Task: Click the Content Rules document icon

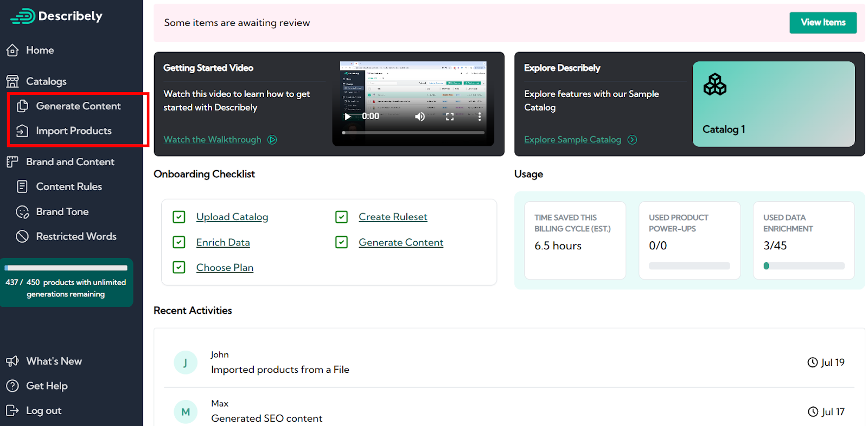Action: (x=22, y=187)
